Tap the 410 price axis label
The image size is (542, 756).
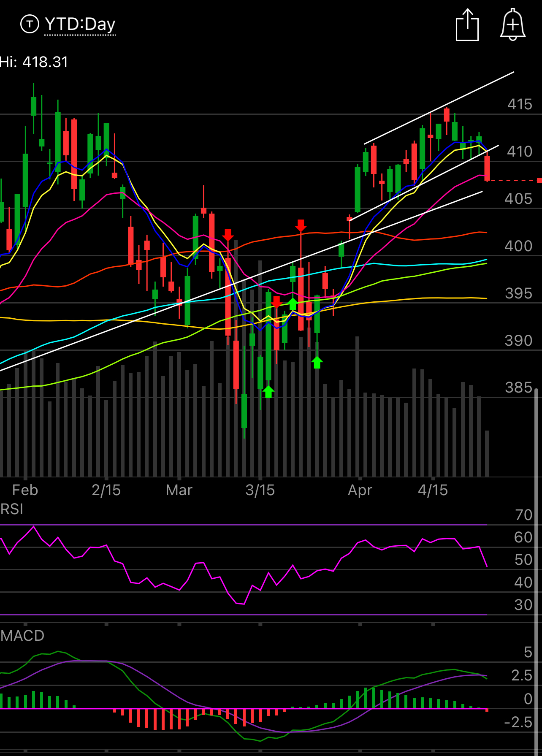tap(520, 152)
